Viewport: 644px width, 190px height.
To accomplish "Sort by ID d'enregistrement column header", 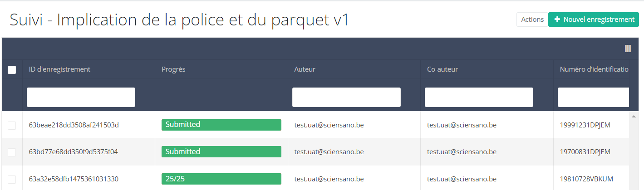I will coord(59,69).
